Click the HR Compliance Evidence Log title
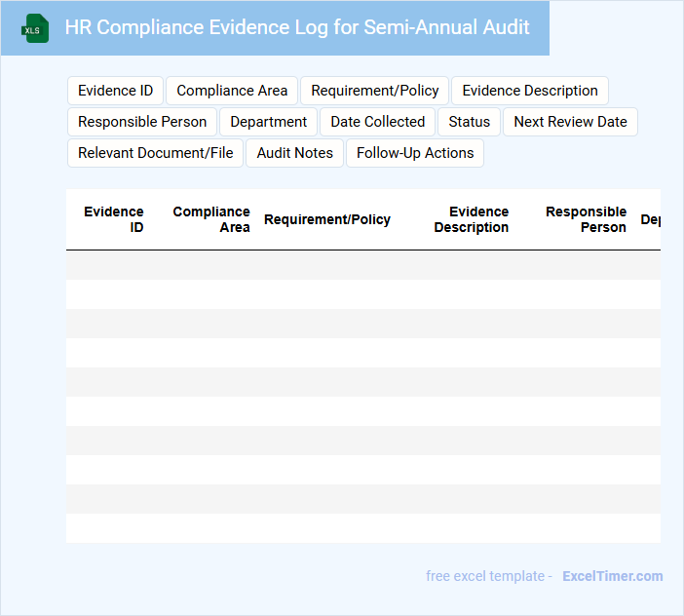This screenshot has height=616, width=684. coord(297,27)
